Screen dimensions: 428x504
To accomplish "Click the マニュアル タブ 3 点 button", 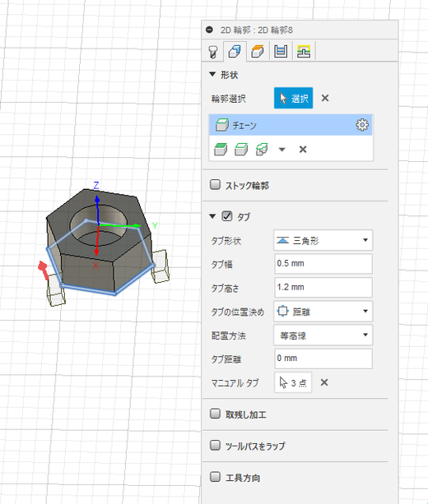I will (293, 382).
